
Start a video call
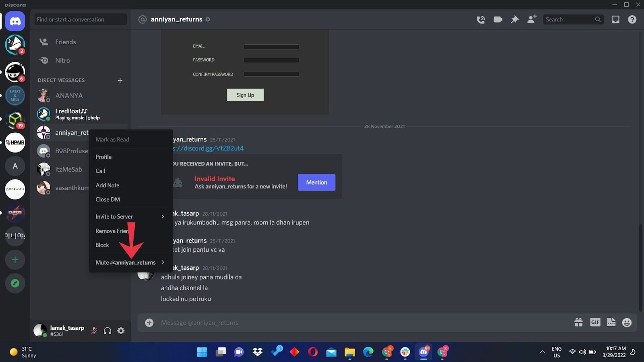pos(498,19)
